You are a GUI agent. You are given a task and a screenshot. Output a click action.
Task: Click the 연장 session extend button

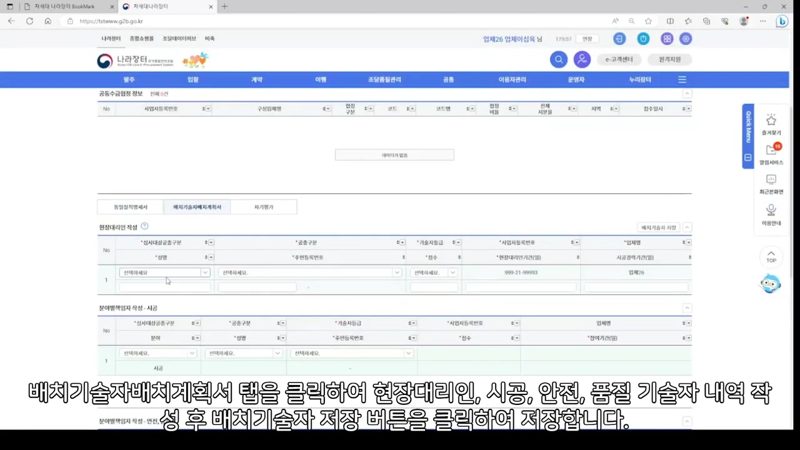click(x=587, y=39)
